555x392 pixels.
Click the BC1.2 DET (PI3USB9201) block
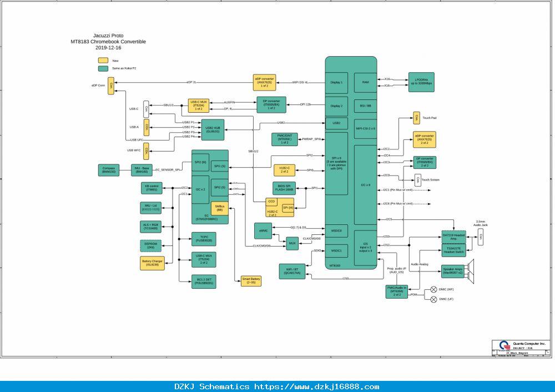204,282
